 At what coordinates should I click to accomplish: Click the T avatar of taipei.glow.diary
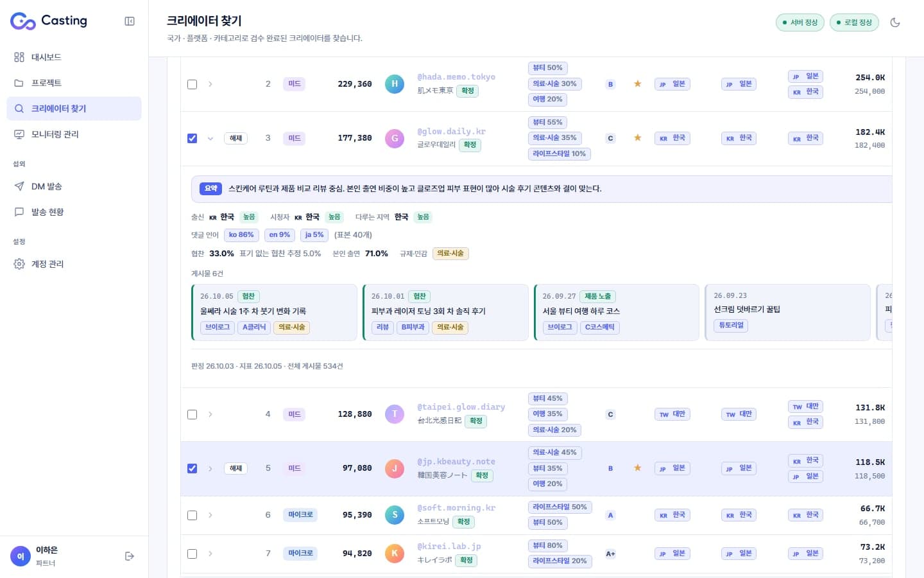(395, 414)
